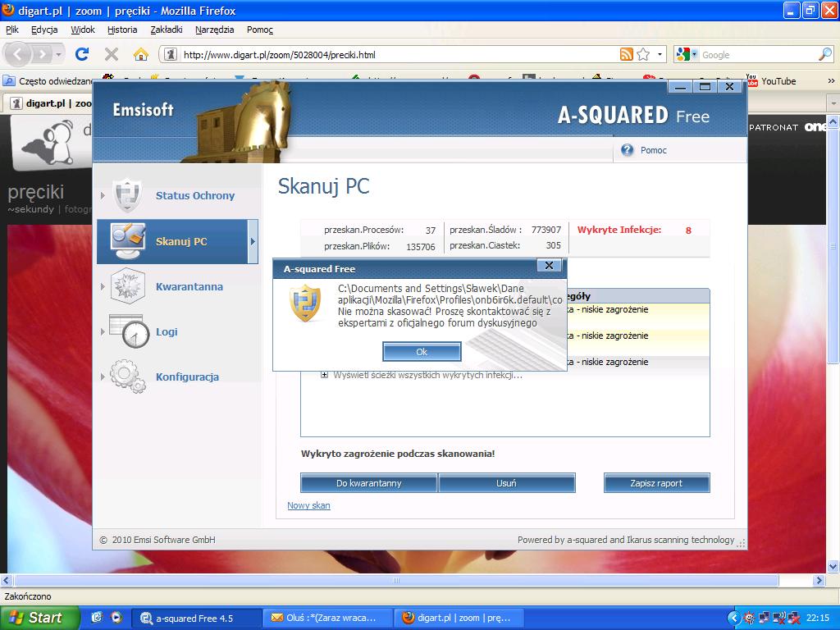The image size is (840, 630).
Task: Open the Pomoc menu in Firefox
Action: pyautogui.click(x=260, y=30)
